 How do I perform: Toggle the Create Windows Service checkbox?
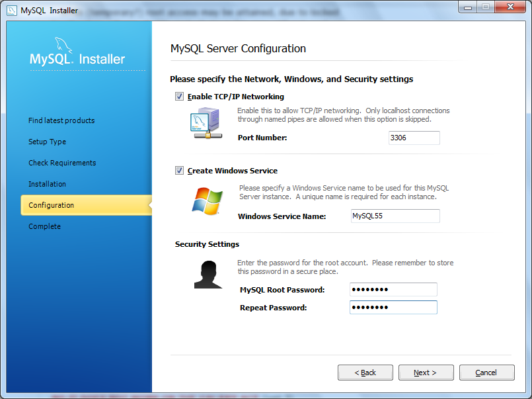(180, 171)
